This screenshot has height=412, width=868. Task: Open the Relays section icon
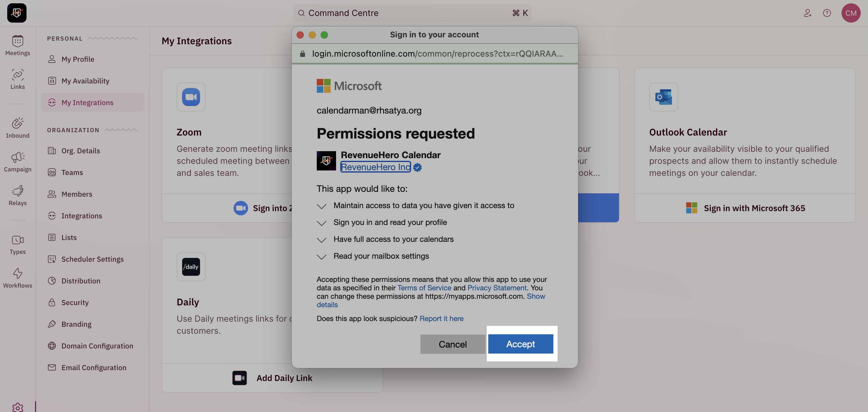coord(17,191)
